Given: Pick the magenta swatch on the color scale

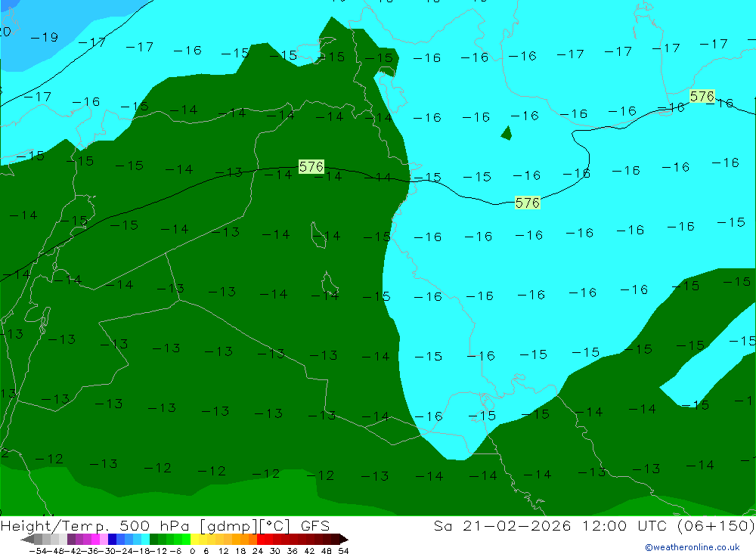Looking at the screenshot, I should coord(95,540).
